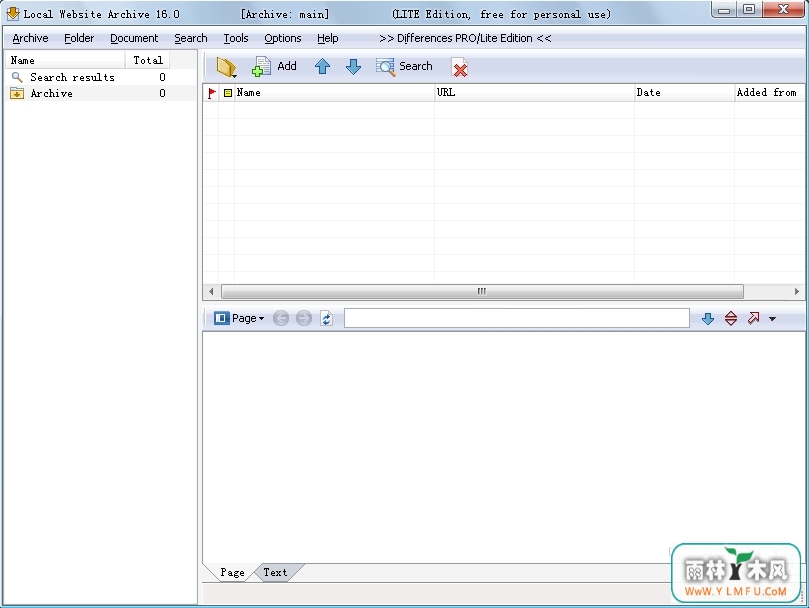Click the yellow note column header icon

tap(228, 93)
